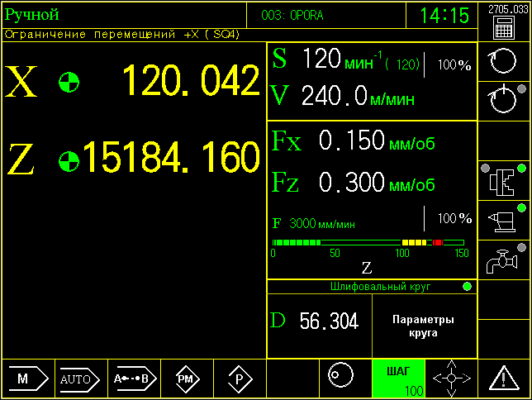
Task: Activate the tailstock icon with green light
Action: (504, 221)
